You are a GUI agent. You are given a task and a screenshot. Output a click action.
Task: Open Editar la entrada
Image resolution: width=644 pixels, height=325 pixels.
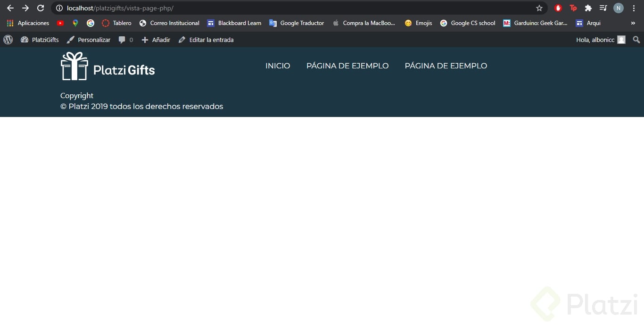click(210, 40)
